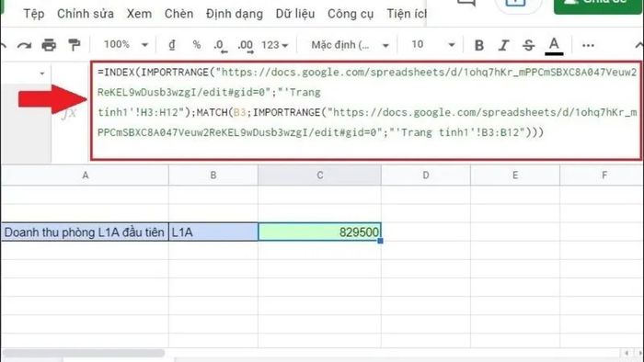Toggle strikethrough formatting

(529, 45)
